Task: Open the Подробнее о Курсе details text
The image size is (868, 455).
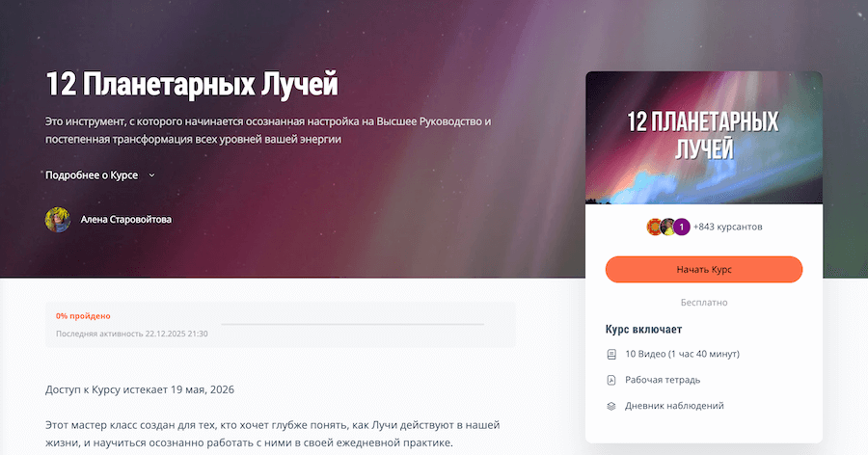Action: pos(92,174)
